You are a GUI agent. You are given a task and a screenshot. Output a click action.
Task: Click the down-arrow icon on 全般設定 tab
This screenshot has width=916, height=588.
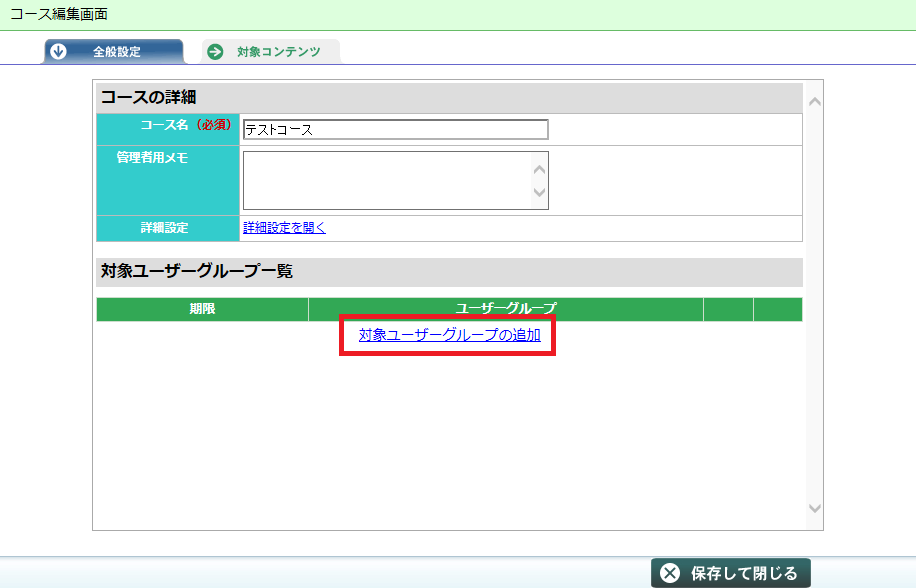(x=58, y=51)
